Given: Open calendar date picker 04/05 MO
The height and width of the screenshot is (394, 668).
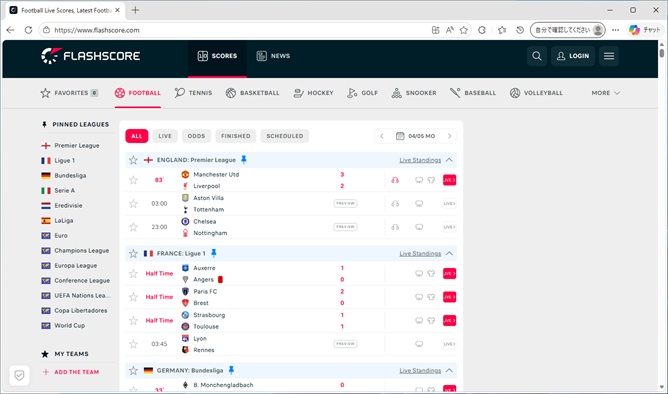Looking at the screenshot, I should coord(415,136).
